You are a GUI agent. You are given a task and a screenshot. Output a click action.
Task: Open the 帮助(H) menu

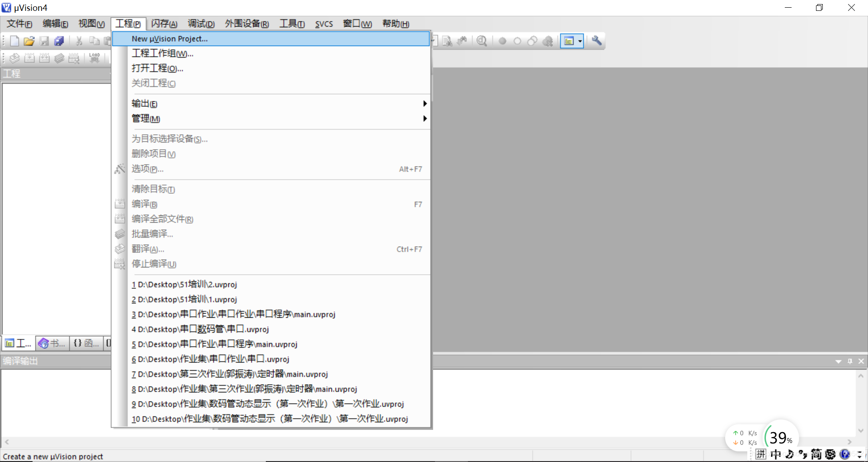[396, 24]
